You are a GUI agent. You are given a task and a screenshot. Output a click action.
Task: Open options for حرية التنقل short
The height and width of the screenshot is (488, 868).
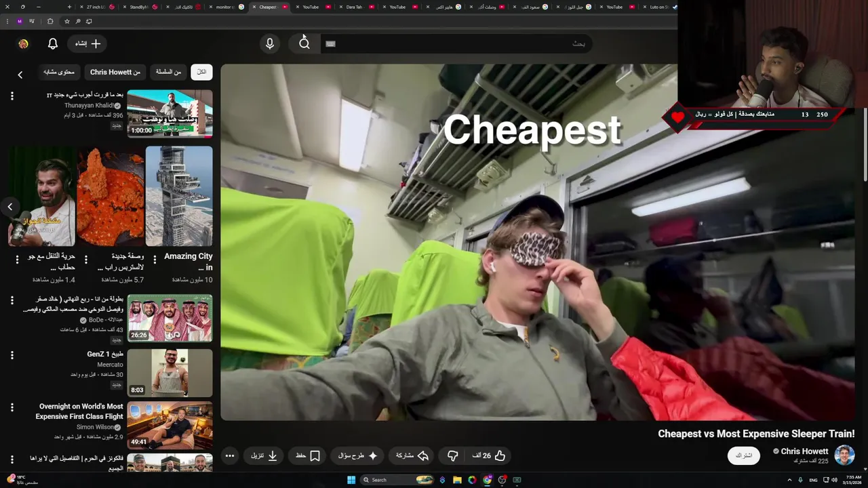[17, 259]
